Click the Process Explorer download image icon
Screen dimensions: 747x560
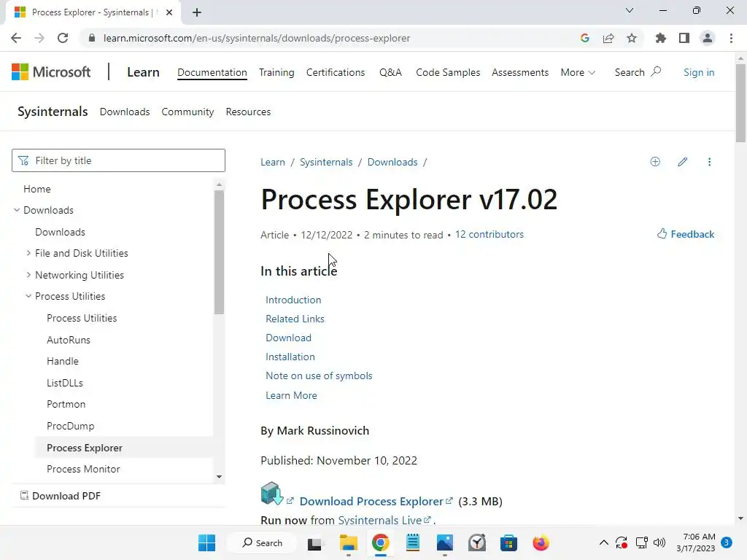point(272,494)
